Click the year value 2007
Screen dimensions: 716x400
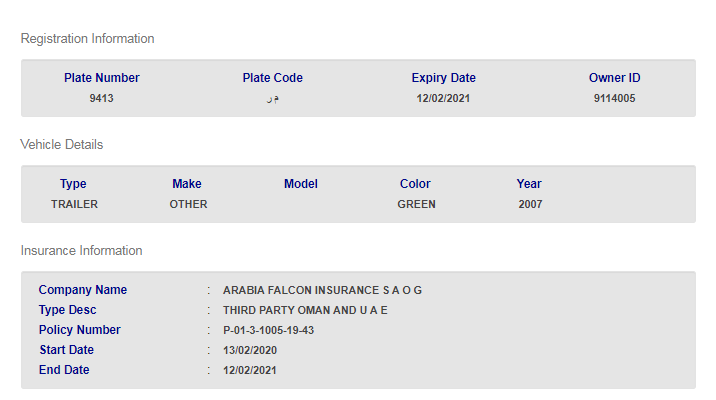point(530,204)
